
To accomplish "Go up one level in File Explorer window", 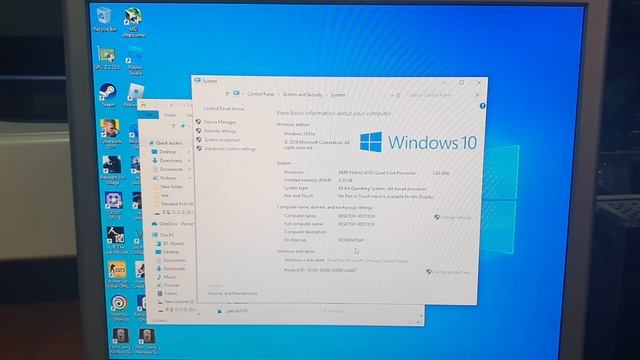I will pyautogui.click(x=173, y=126).
